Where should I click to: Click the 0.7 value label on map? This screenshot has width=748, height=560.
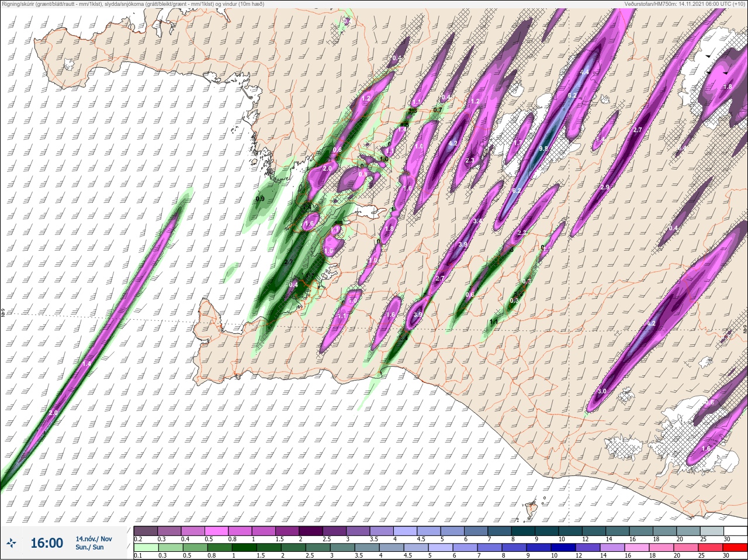tap(438, 110)
